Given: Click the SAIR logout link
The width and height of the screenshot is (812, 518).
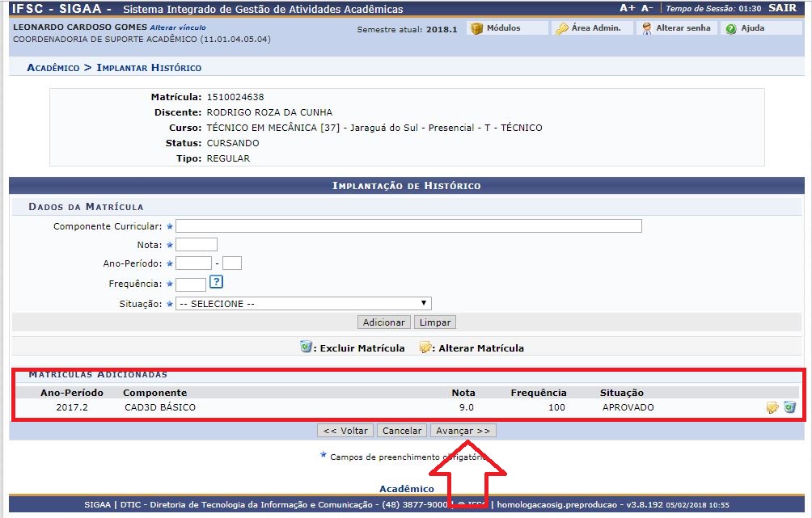Looking at the screenshot, I should click(781, 8).
